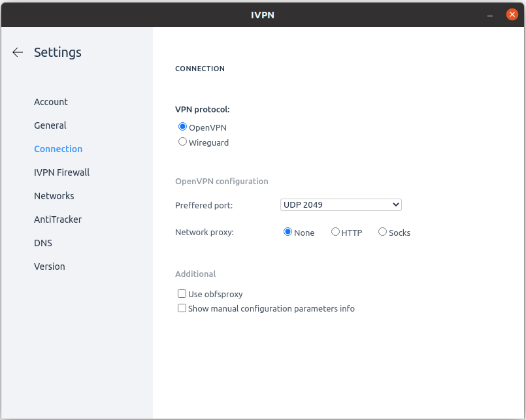This screenshot has height=420, width=526.
Task: Switch to IVPN Firewall settings
Action: [61, 172]
